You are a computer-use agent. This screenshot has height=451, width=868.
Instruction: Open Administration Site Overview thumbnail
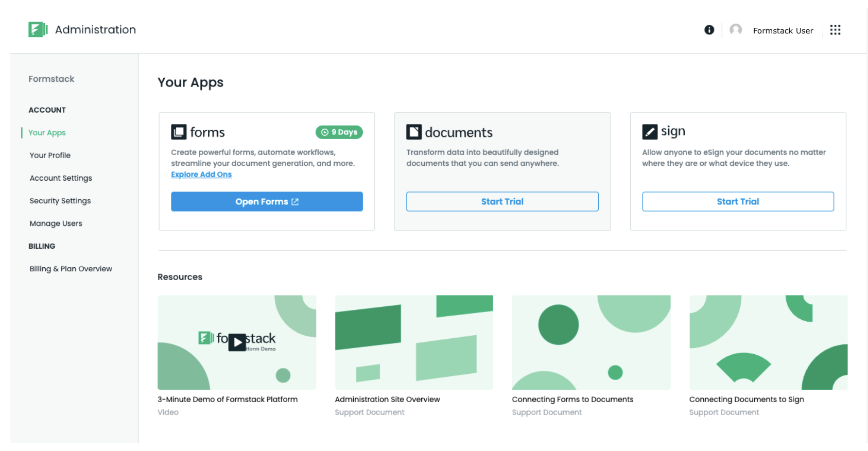click(414, 342)
